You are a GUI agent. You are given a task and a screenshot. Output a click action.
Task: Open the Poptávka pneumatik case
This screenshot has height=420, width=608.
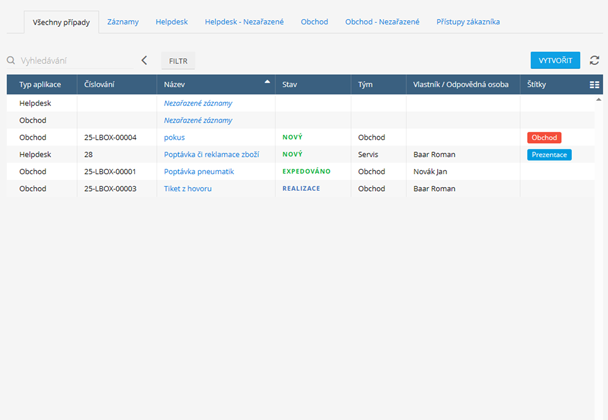tap(199, 172)
